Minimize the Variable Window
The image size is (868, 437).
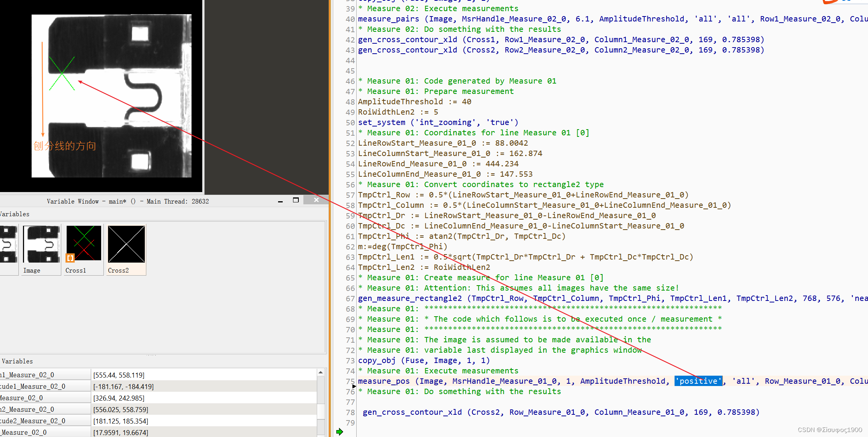point(280,201)
